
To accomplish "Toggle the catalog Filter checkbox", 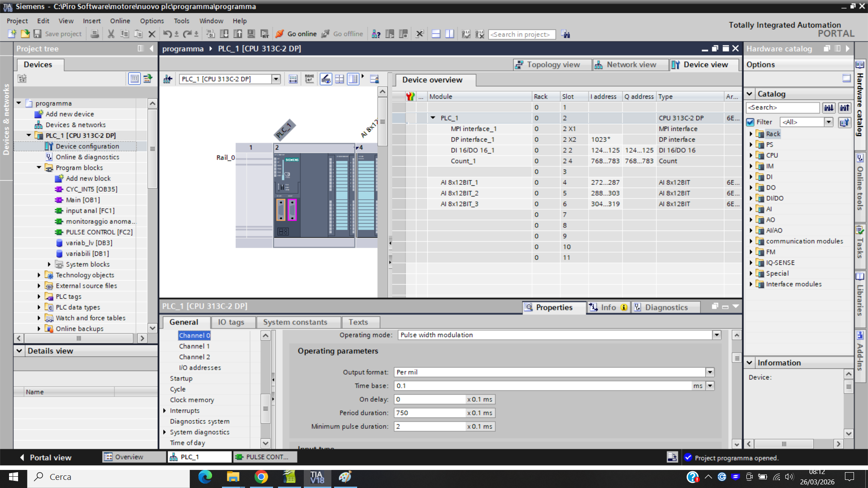I will [750, 122].
